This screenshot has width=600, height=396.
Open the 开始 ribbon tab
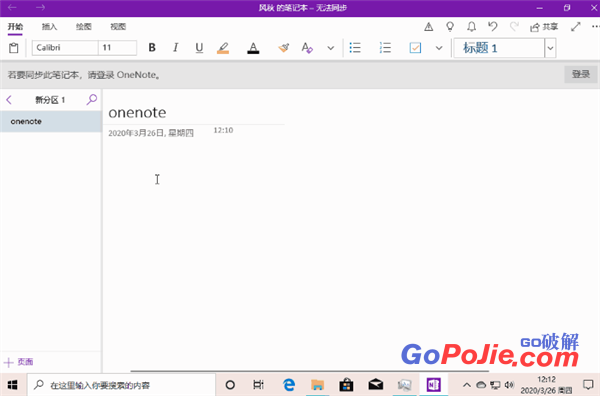point(15,26)
